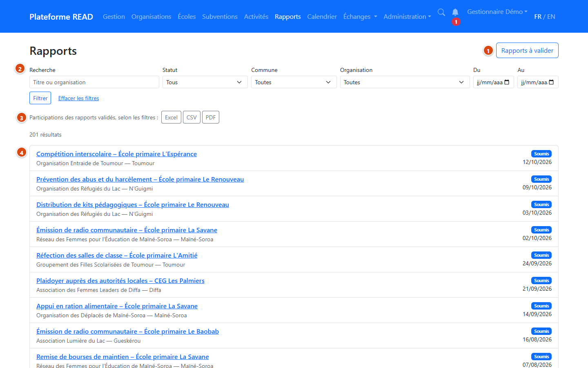Open the Organisations nav item
The image size is (588, 368).
point(151,17)
